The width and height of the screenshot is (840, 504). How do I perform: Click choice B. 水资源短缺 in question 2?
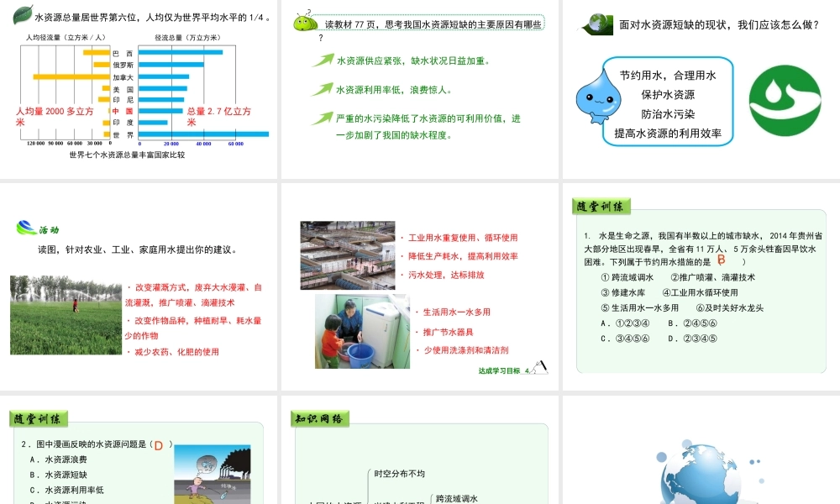pyautogui.click(x=59, y=475)
